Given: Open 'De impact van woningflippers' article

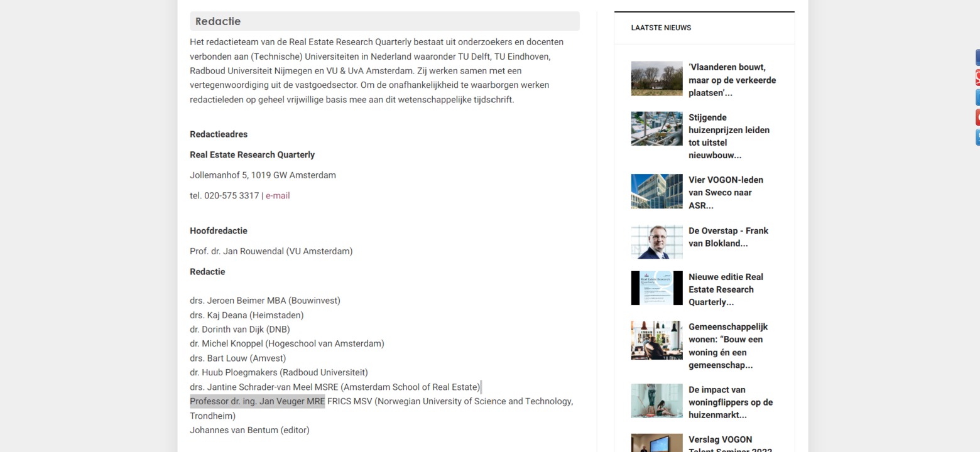Looking at the screenshot, I should 730,402.
